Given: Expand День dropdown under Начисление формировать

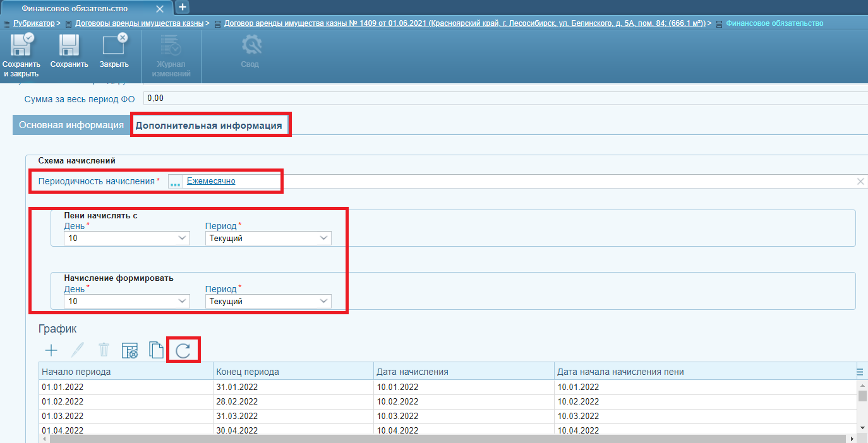Looking at the screenshot, I should pyautogui.click(x=182, y=301).
